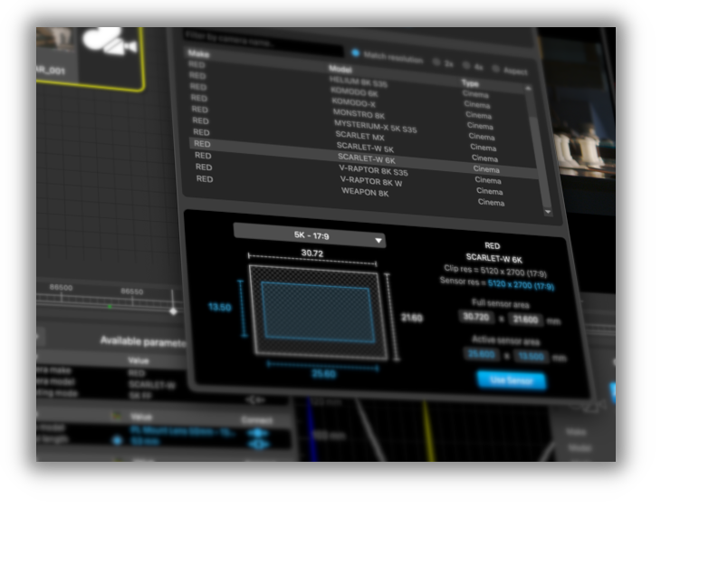Select the Match resolution radio button
This screenshot has width=728, height=565.
click(356, 53)
